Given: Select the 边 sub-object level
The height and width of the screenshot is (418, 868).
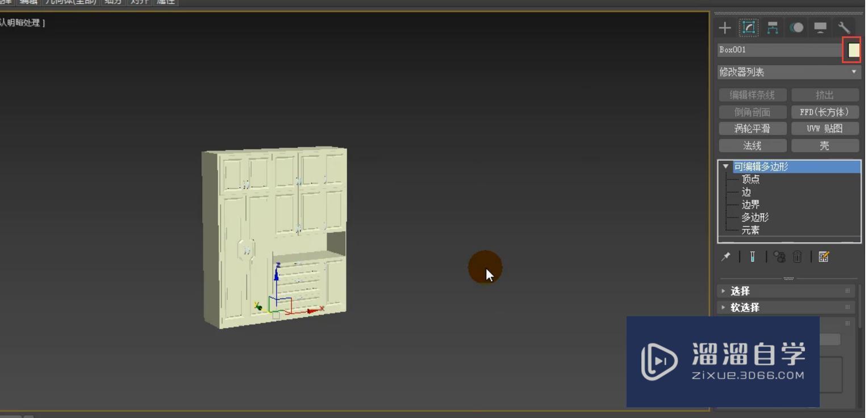Looking at the screenshot, I should pyautogui.click(x=746, y=192).
